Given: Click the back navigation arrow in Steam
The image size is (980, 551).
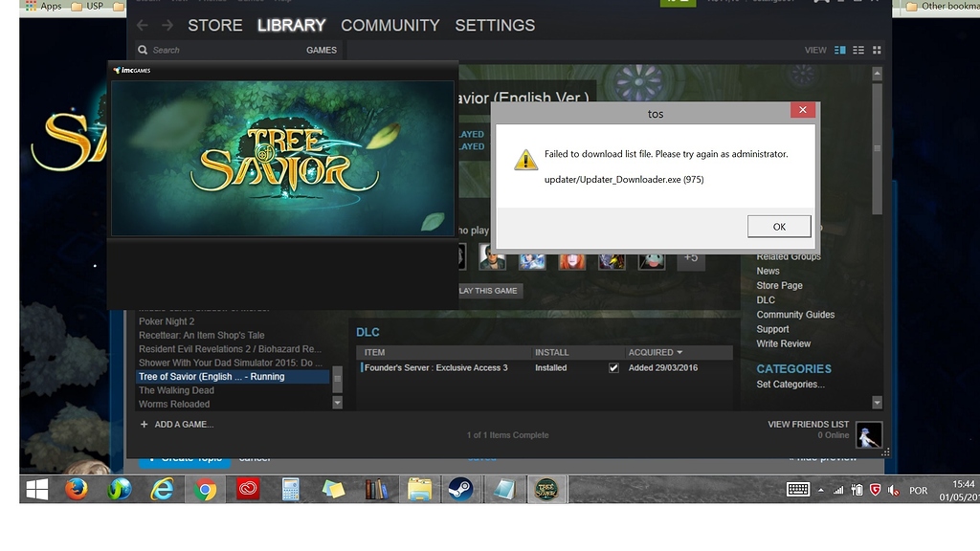Looking at the screenshot, I should [x=143, y=25].
